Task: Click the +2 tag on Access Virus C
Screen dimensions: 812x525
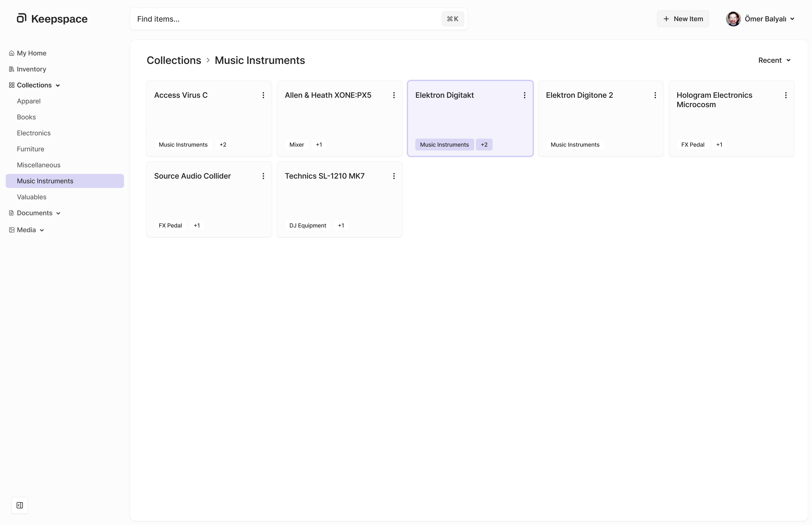Action: 223,145
